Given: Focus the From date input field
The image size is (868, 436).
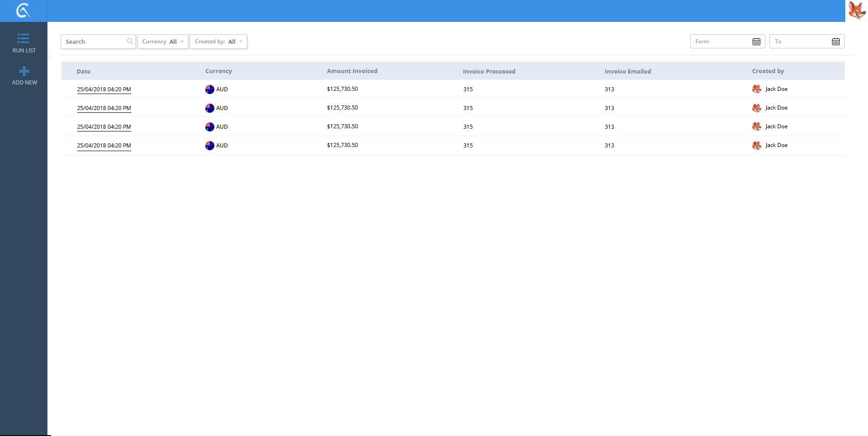Looking at the screenshot, I should [x=721, y=42].
